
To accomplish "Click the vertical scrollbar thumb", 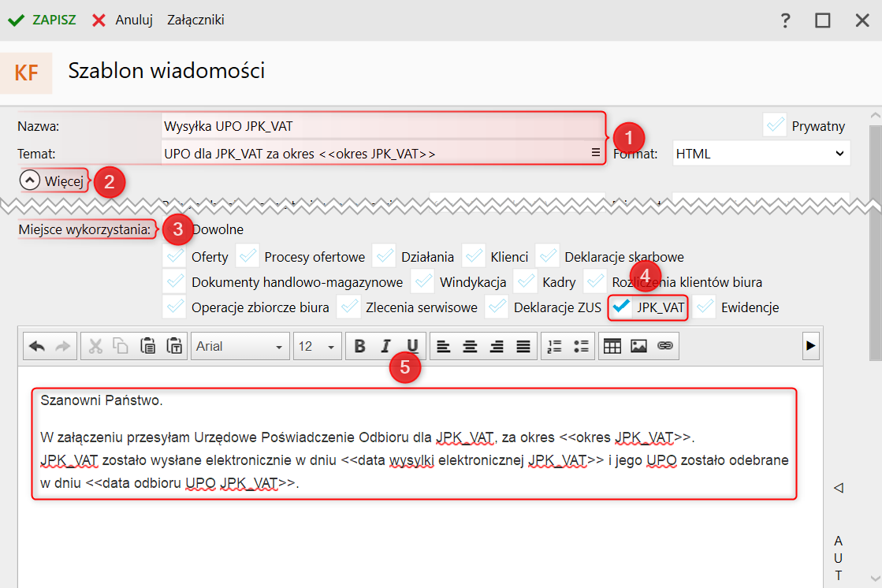I will click(x=875, y=242).
